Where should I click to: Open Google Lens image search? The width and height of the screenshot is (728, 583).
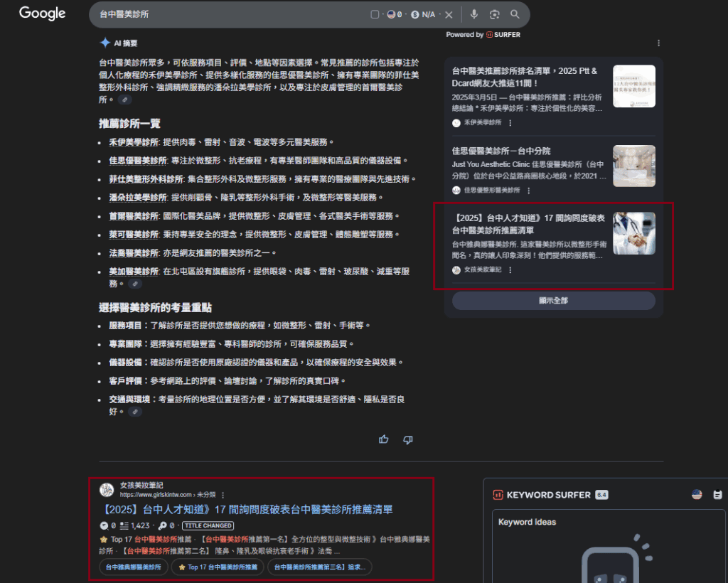pos(495,14)
